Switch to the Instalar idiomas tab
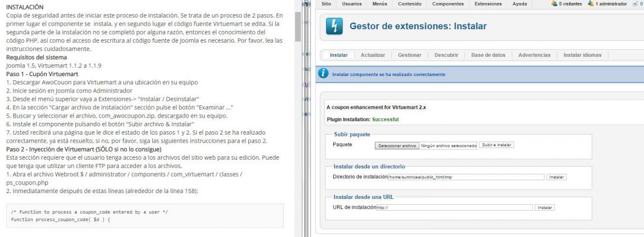 pos(583,55)
